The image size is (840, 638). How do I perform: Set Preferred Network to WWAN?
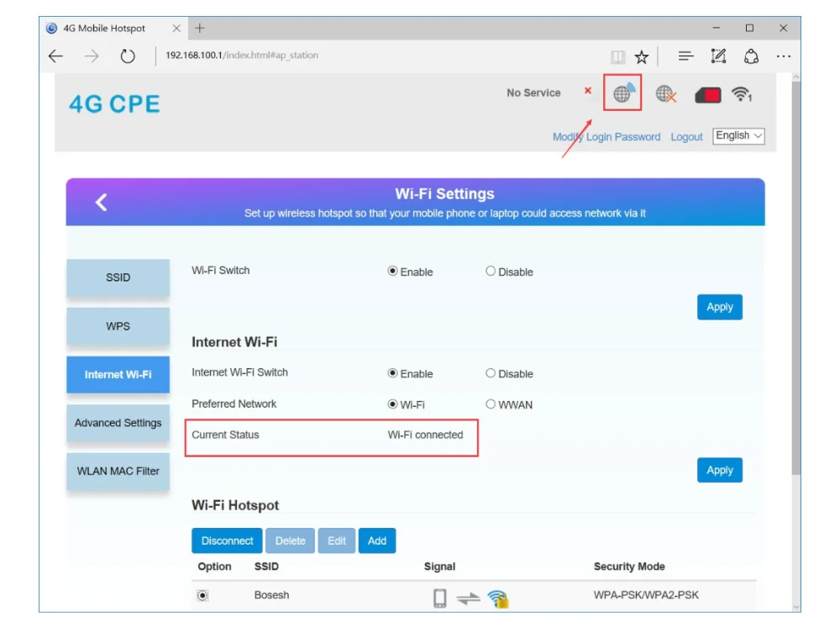(491, 404)
